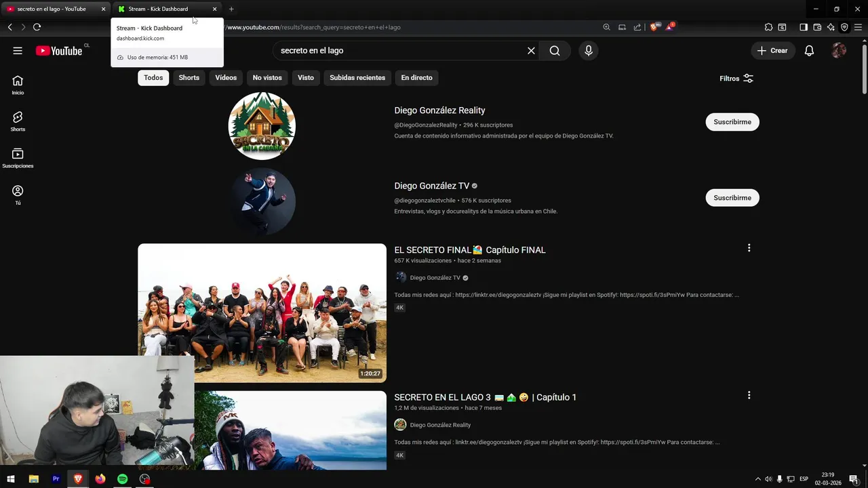Select the Subidas recientes filter chip

[x=357, y=78]
